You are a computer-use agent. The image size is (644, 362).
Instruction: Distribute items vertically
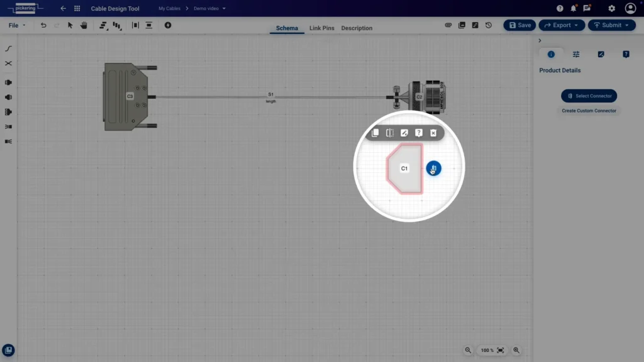pos(148,25)
